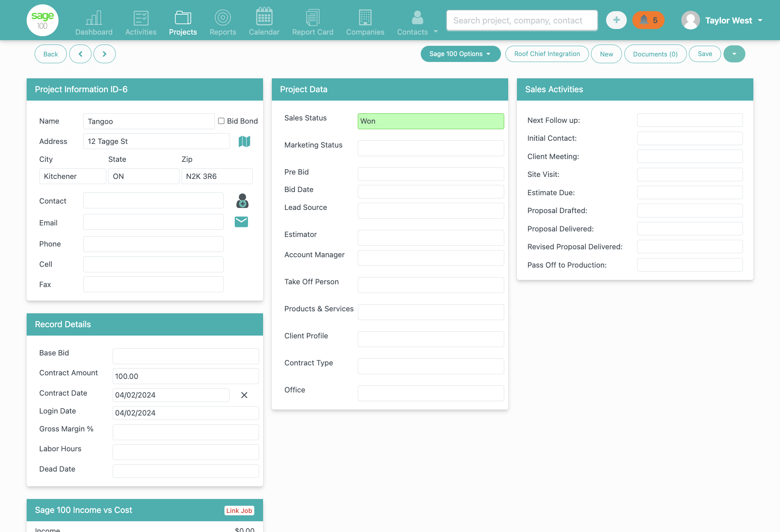Clear the Contract Date with X
Screen dimensions: 780x532
tap(244, 395)
